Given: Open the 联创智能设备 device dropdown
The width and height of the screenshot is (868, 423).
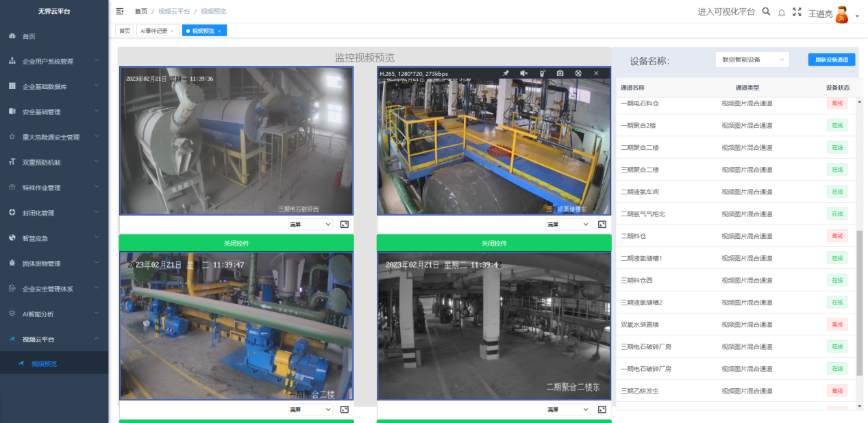Looking at the screenshot, I should [x=752, y=60].
